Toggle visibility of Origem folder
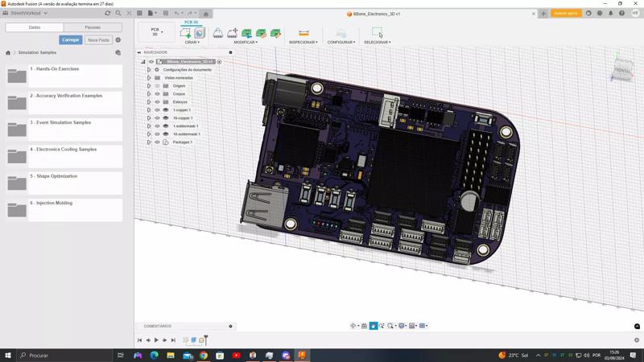The image size is (644, 362). (x=157, y=86)
